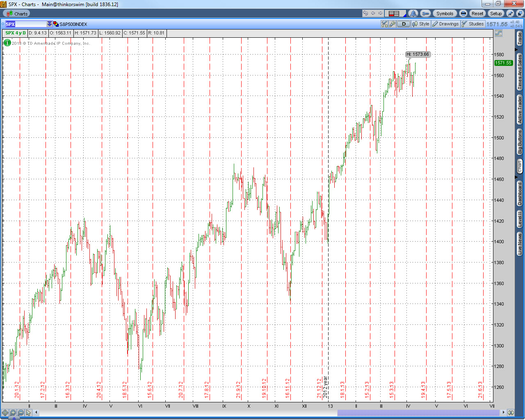Click the scrollbar left arrow
Image resolution: width=525 pixels, height=420 pixels.
coord(36,413)
